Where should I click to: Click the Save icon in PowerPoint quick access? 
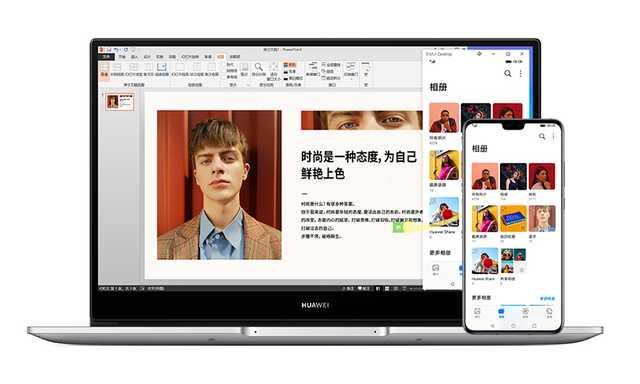click(108, 49)
